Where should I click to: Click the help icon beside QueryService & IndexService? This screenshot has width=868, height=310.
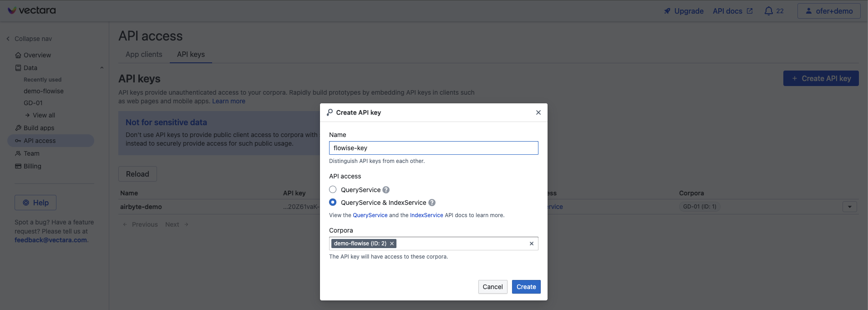coord(432,203)
